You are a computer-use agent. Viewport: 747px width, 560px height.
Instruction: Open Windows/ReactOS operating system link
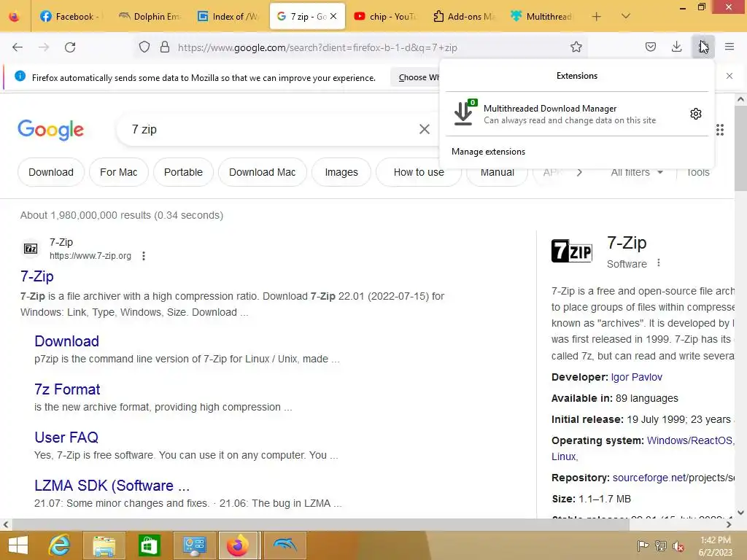click(690, 440)
